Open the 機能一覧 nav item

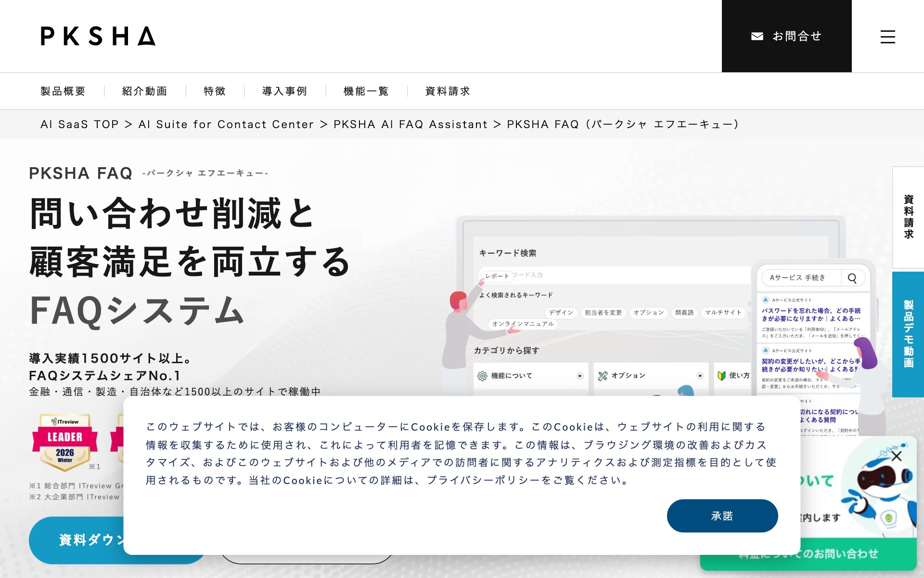[366, 91]
